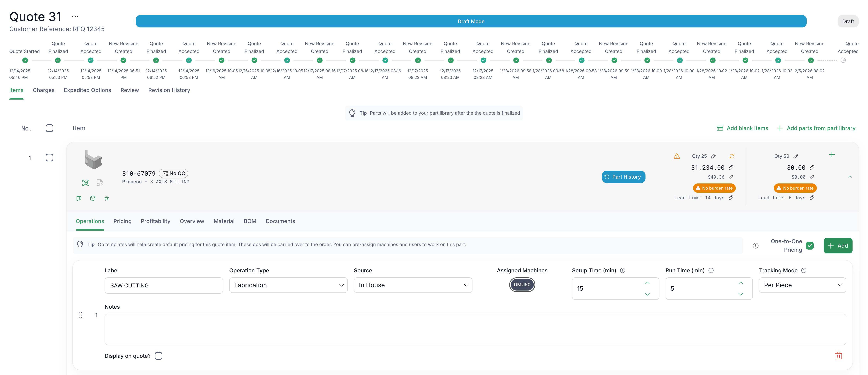This screenshot has width=868, height=375.
Task: Enable Display on quote checkbox
Action: [x=158, y=356]
